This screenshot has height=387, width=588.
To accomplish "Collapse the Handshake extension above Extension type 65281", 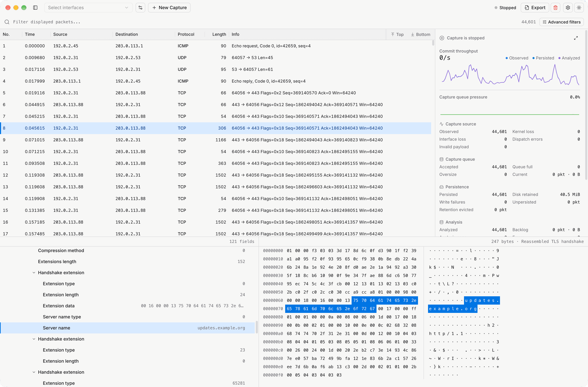I will [x=34, y=372].
